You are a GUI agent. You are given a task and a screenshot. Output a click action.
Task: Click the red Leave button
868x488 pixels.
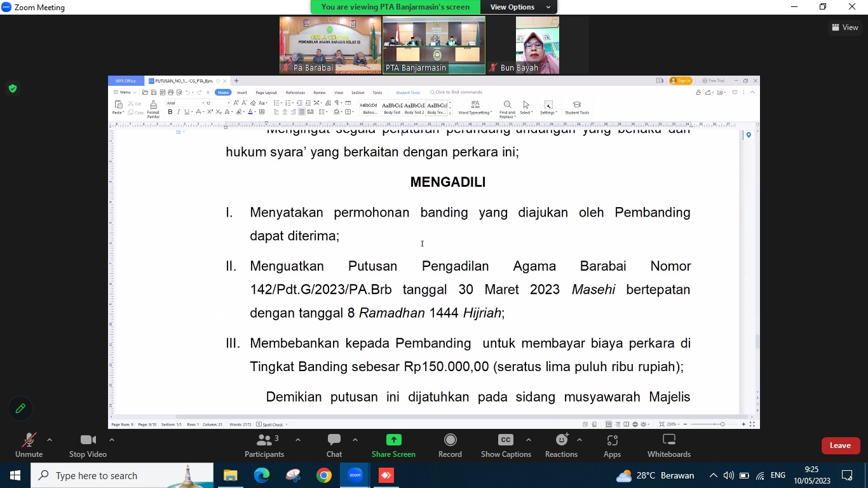tap(840, 445)
